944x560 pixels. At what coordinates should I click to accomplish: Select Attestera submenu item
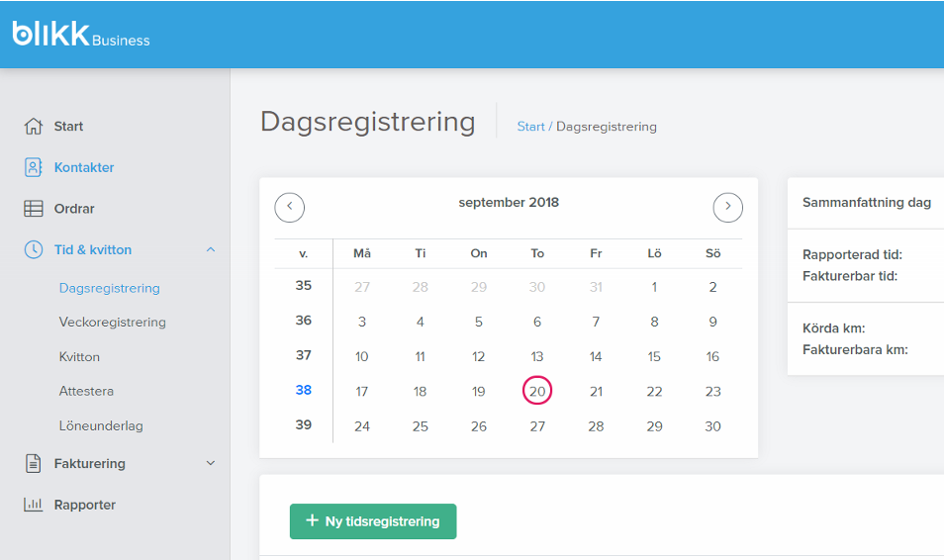click(x=86, y=392)
